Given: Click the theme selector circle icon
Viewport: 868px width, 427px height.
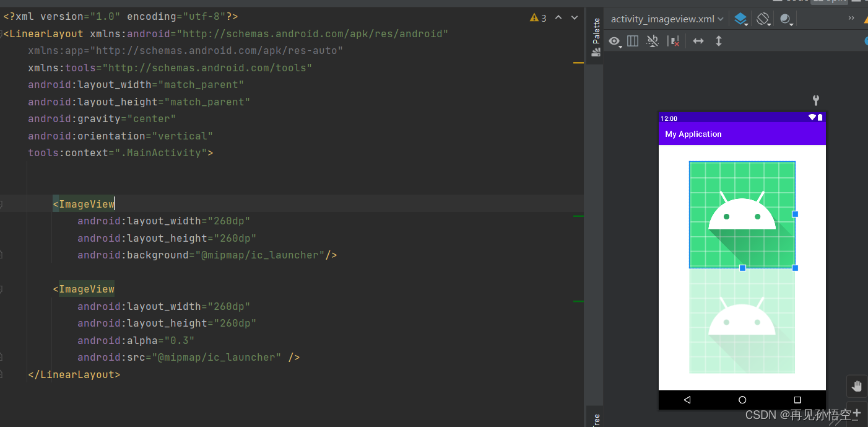Looking at the screenshot, I should tap(786, 19).
